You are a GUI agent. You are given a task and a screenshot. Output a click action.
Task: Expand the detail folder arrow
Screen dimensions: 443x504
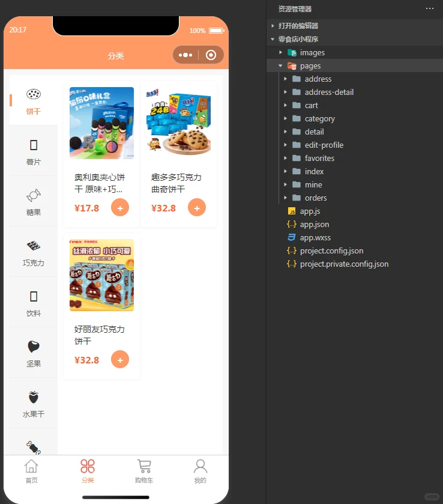[x=285, y=132]
